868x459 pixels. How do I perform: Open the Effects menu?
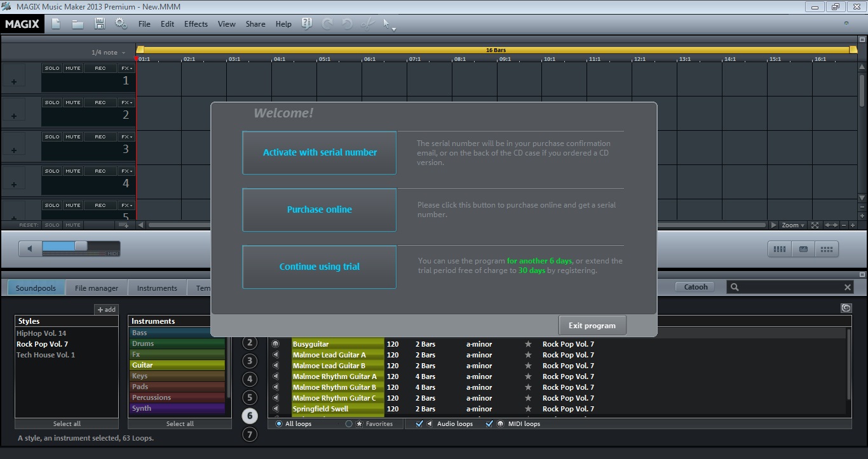click(196, 24)
